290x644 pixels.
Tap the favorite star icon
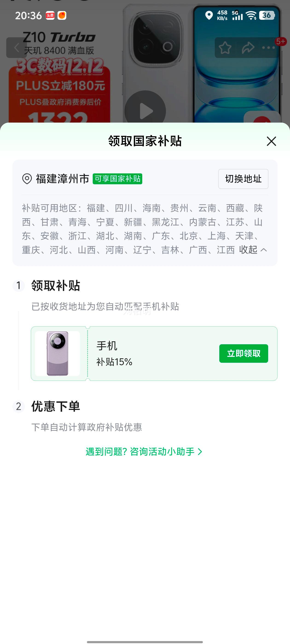pos(225,48)
